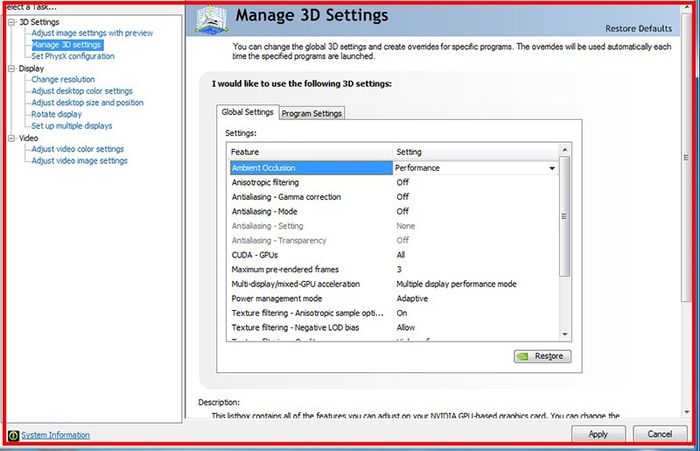700x451 pixels.
Task: Open Adjust desktop color settings
Action: tap(82, 91)
